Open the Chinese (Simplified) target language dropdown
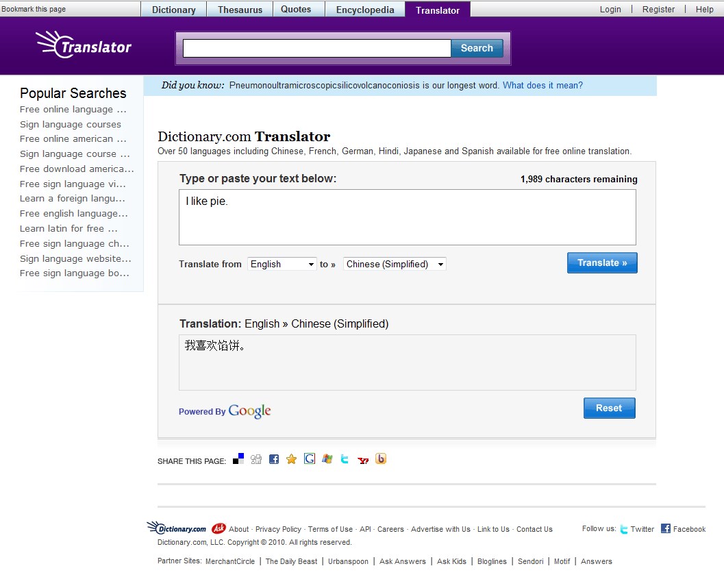724x588 pixels. 395,265
